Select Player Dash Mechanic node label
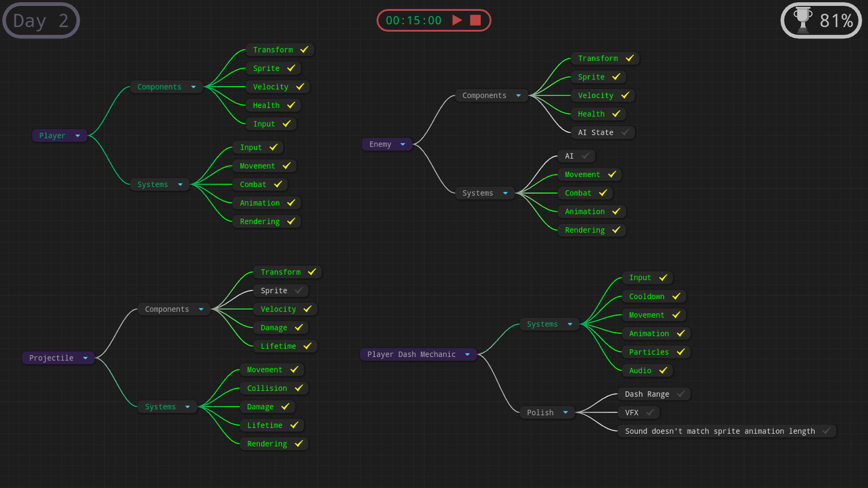The height and width of the screenshot is (488, 868). point(411,354)
